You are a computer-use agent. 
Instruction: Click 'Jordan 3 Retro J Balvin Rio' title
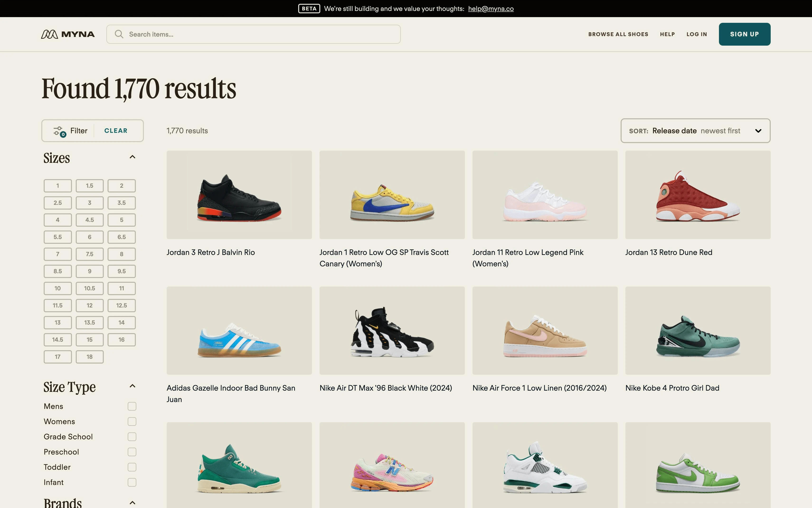[210, 252]
